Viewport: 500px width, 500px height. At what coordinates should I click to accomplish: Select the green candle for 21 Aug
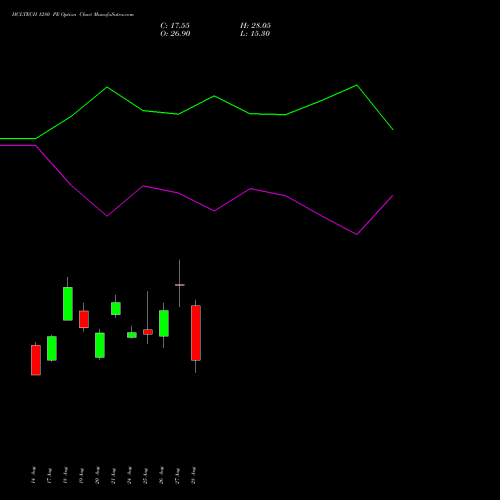tap(116, 308)
